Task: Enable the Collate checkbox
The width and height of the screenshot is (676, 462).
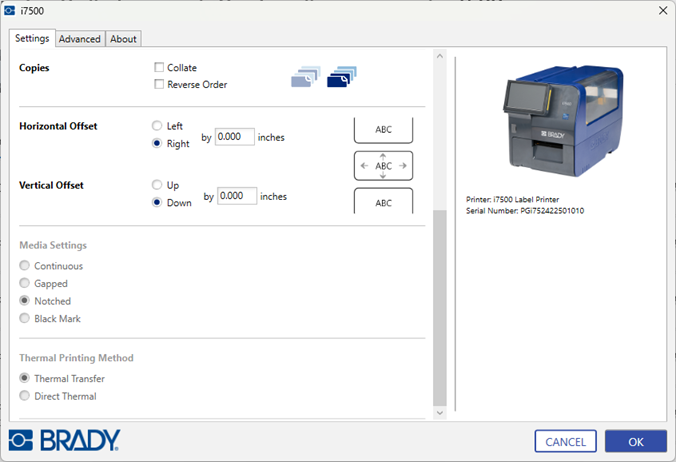Action: tap(159, 67)
